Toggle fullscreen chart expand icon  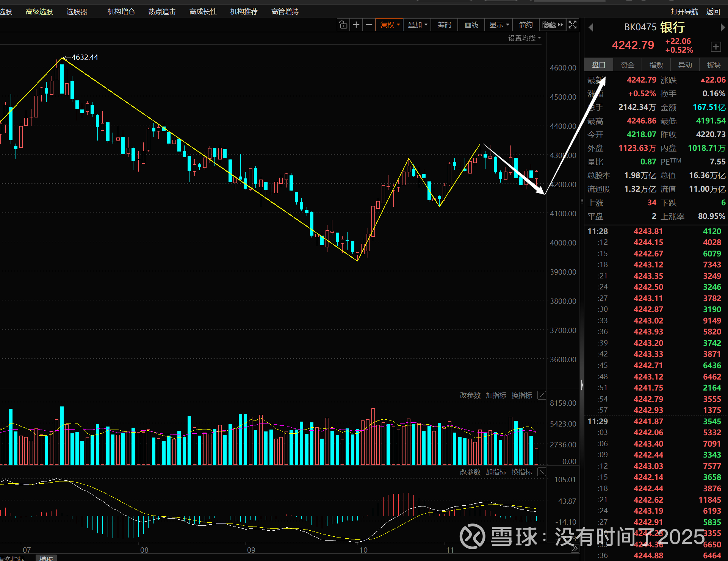(573, 25)
